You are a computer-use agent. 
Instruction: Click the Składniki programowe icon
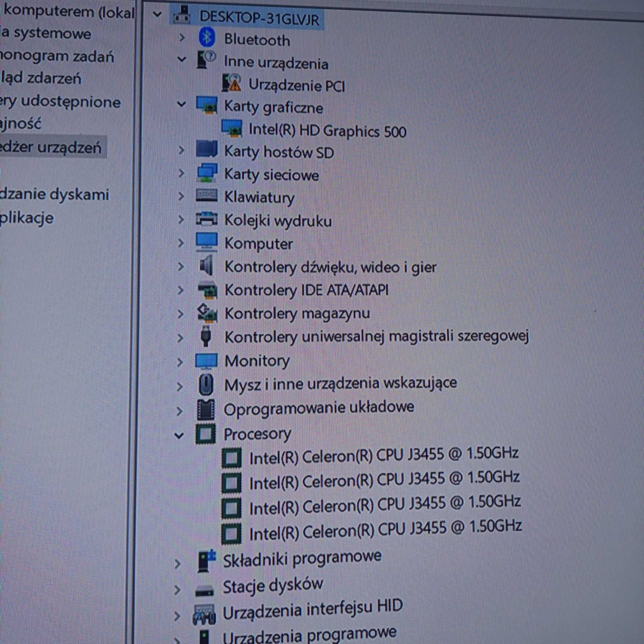(x=207, y=561)
